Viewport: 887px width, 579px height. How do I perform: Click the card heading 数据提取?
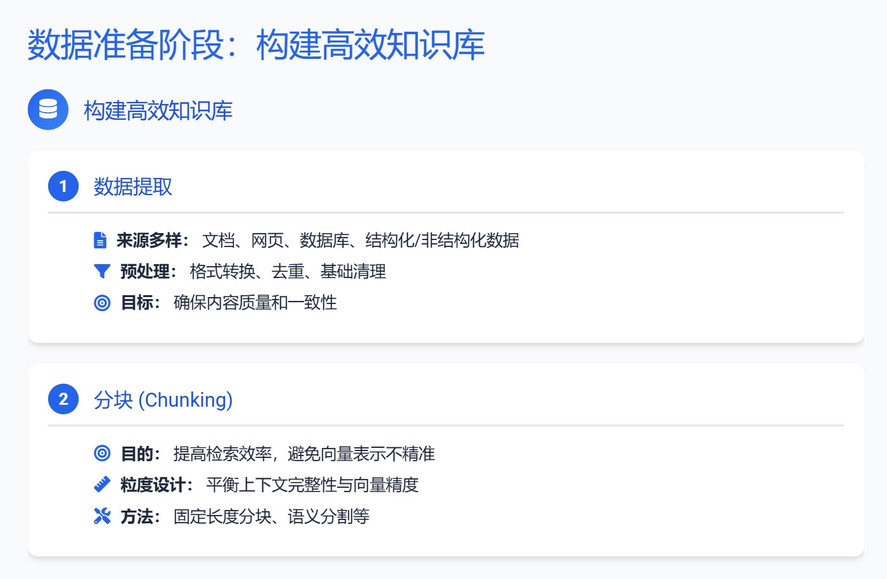[133, 187]
